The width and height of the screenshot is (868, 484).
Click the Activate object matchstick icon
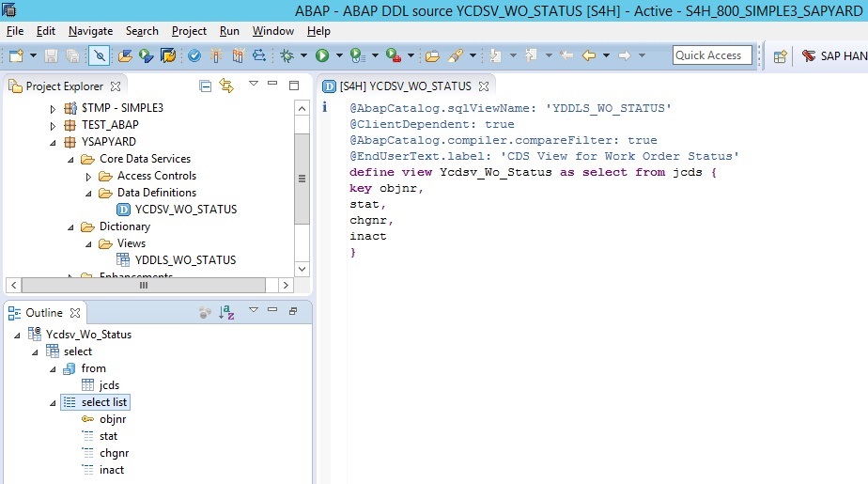(216, 55)
